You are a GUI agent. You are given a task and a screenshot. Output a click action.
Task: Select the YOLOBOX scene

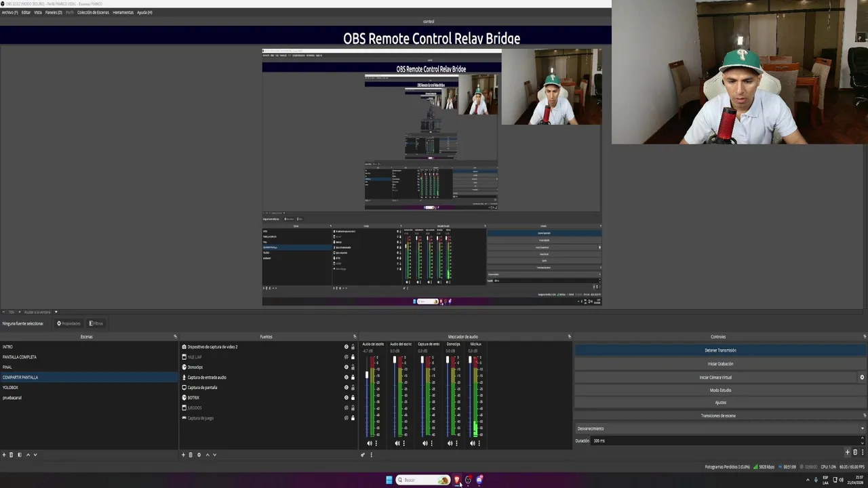[x=89, y=388]
